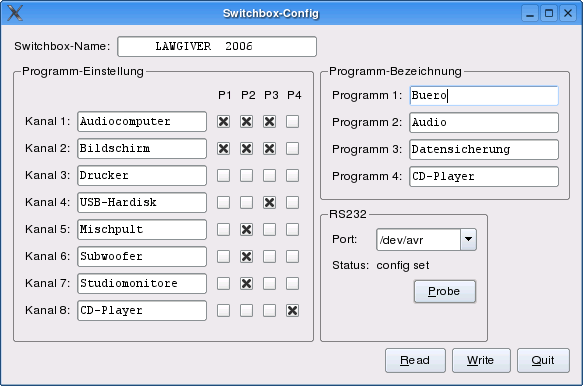Click the P1 column header
The width and height of the screenshot is (583, 386).
(225, 96)
